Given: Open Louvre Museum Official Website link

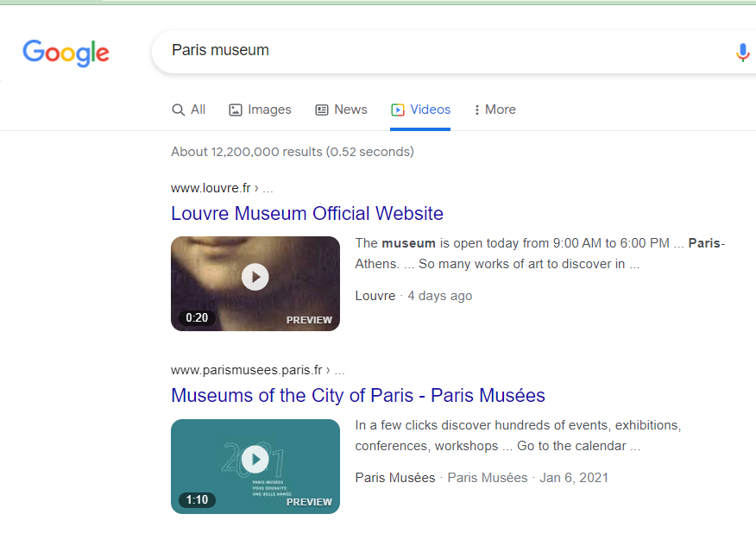Looking at the screenshot, I should [307, 214].
